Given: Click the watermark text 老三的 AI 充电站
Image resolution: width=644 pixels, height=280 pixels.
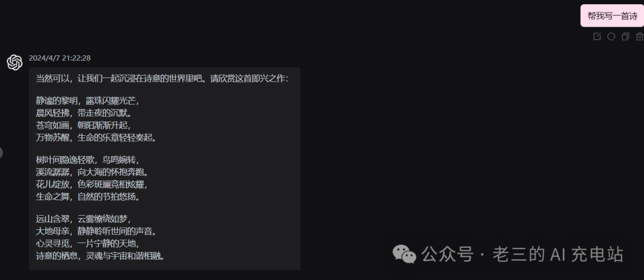Looking at the screenshot, I should (558, 254).
